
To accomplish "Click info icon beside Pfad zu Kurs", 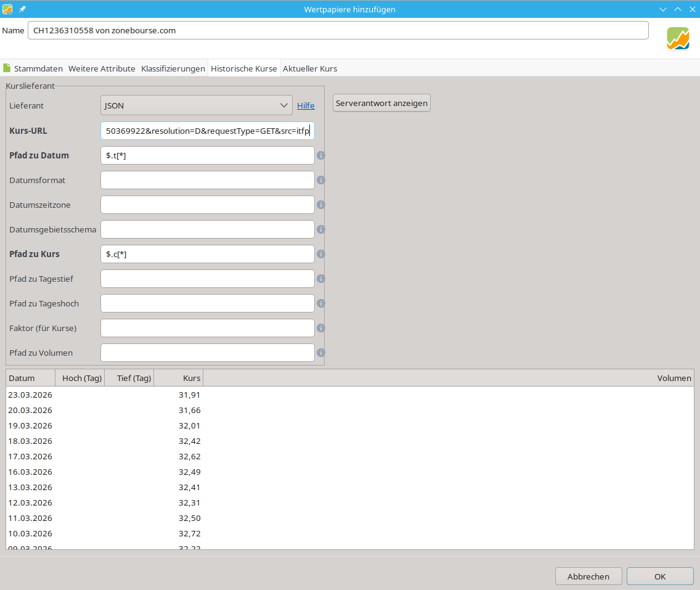I will [320, 254].
